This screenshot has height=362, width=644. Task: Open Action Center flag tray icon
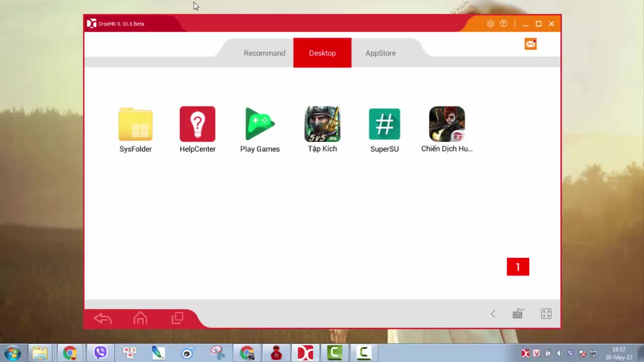point(582,353)
